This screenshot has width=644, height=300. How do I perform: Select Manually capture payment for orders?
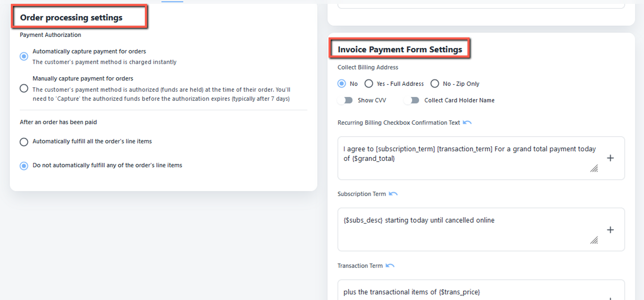tap(24, 88)
